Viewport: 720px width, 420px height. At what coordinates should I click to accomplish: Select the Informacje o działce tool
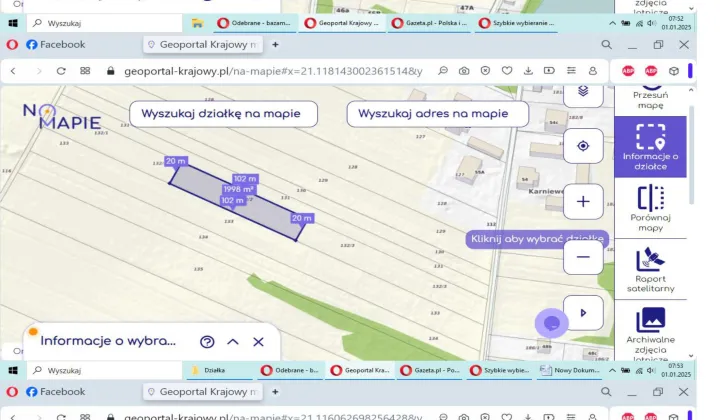650,146
